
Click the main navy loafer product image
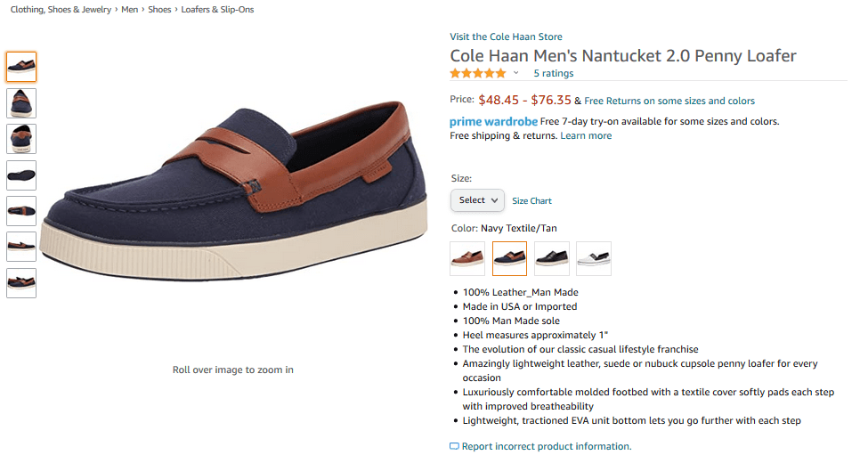[231, 187]
